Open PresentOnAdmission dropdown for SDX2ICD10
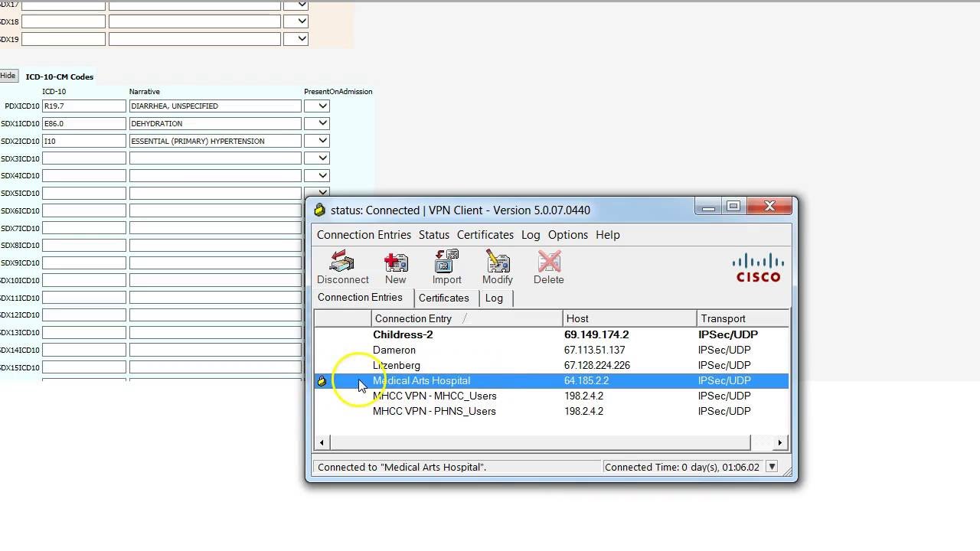 317,141
